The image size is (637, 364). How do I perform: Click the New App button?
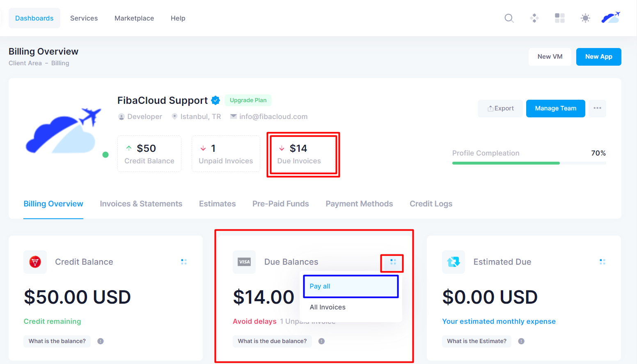click(x=599, y=57)
